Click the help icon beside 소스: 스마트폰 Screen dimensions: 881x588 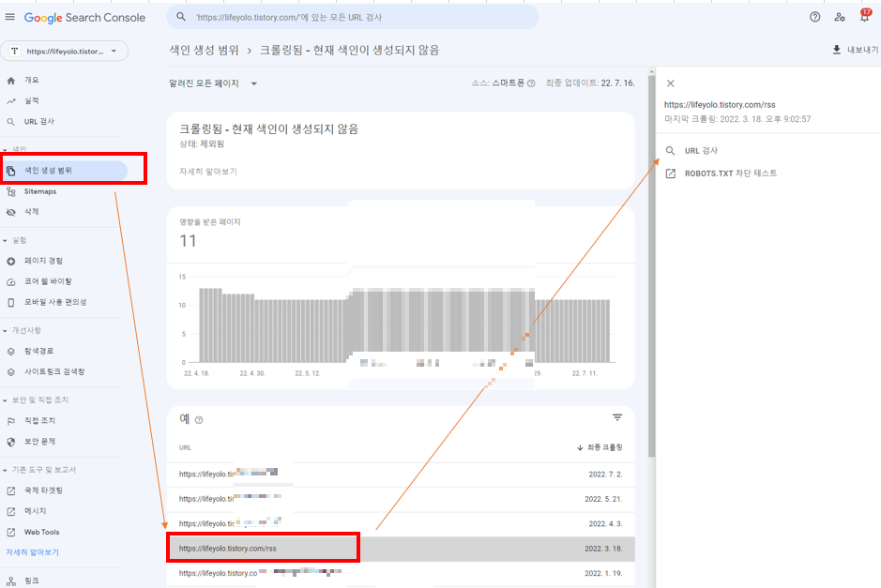[x=531, y=83]
